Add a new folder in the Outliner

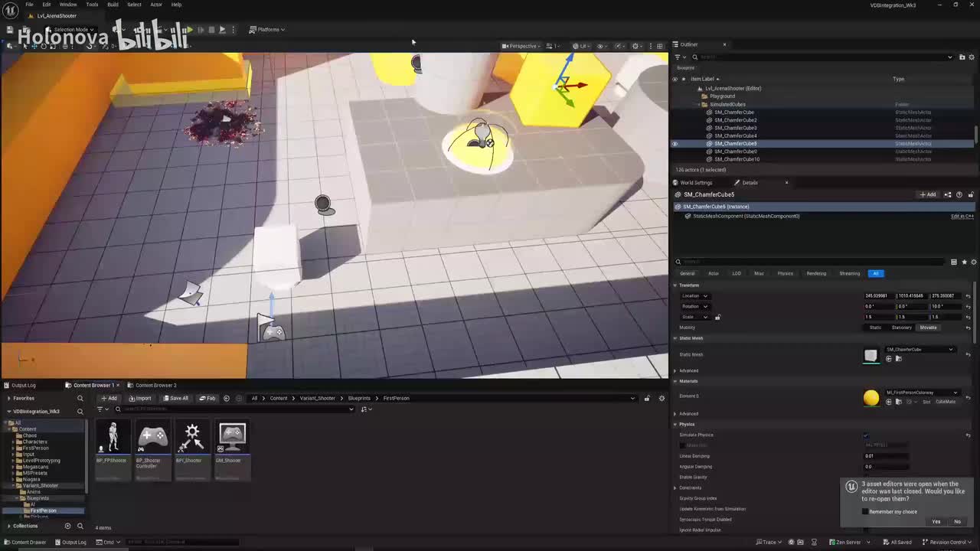(961, 57)
